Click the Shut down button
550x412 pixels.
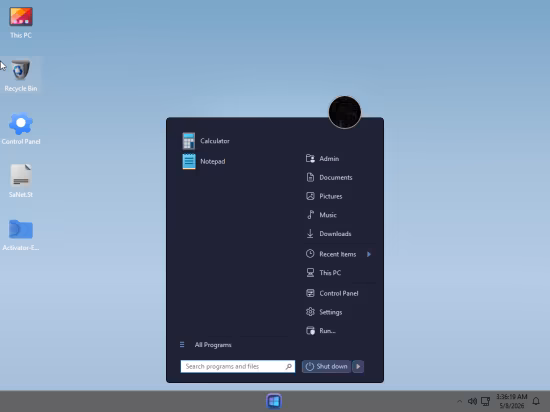point(326,366)
